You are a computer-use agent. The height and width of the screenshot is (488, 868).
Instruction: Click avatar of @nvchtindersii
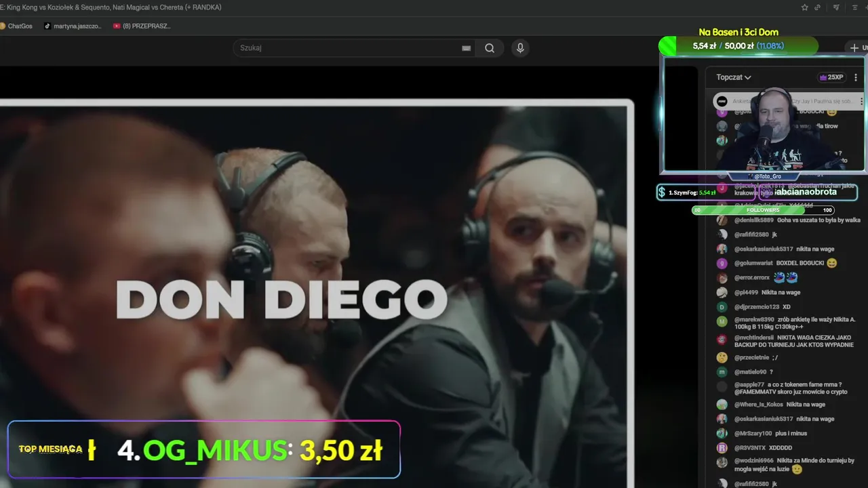pos(722,340)
